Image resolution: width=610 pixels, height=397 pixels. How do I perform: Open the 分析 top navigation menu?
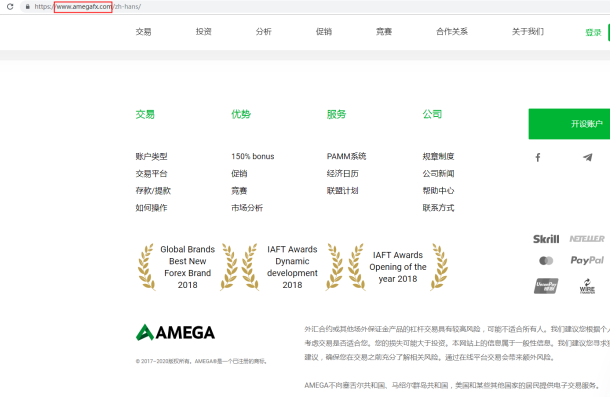point(263,32)
